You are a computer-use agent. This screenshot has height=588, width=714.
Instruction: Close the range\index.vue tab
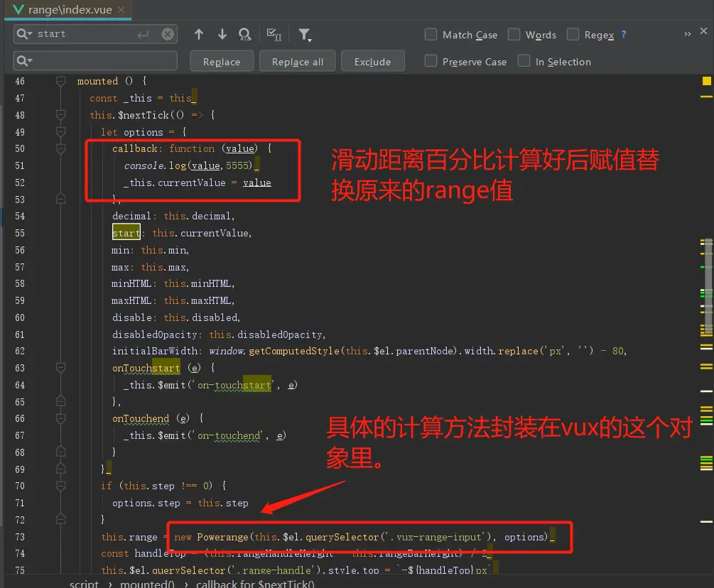coord(121,9)
